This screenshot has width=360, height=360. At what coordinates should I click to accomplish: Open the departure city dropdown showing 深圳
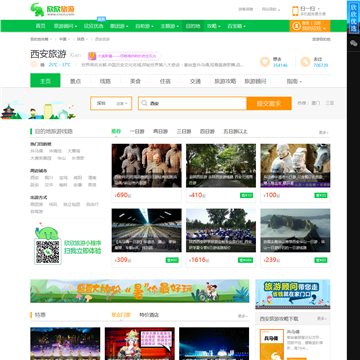(x=111, y=103)
